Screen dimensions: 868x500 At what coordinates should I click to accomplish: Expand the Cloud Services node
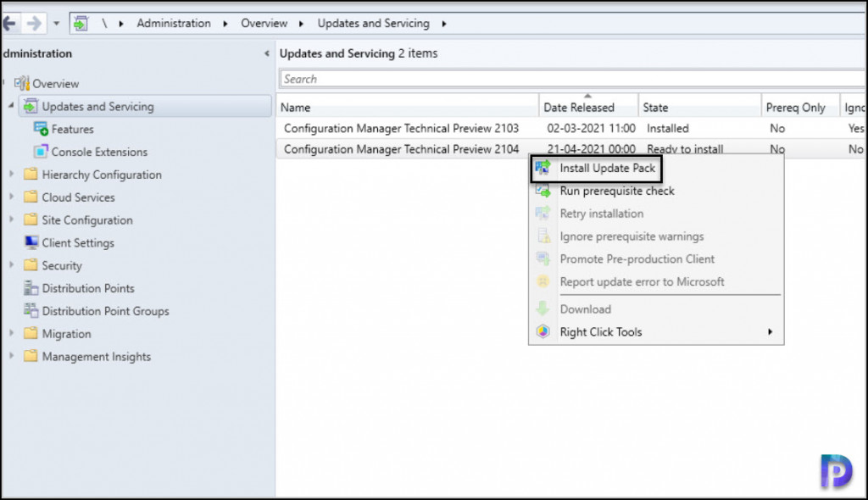[x=11, y=197]
